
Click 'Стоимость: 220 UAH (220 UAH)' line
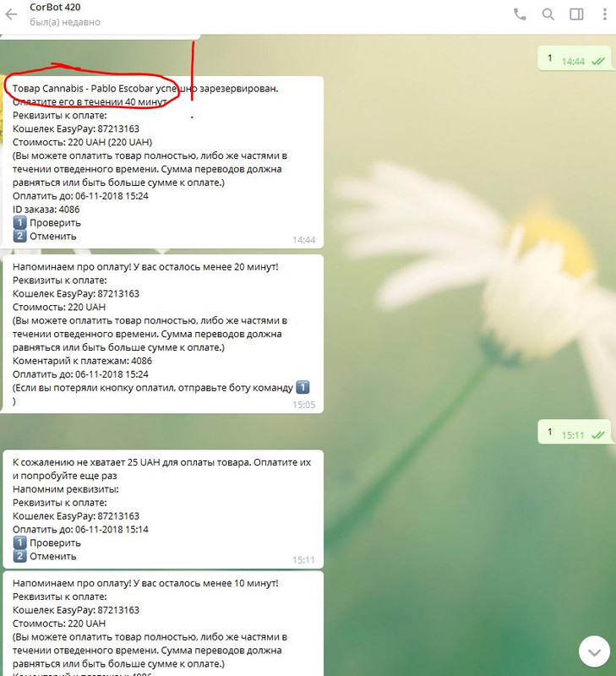pyautogui.click(x=82, y=142)
